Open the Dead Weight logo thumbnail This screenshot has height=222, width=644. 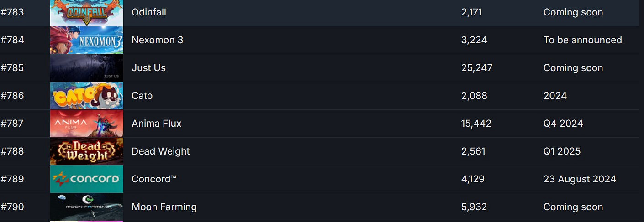(x=87, y=151)
